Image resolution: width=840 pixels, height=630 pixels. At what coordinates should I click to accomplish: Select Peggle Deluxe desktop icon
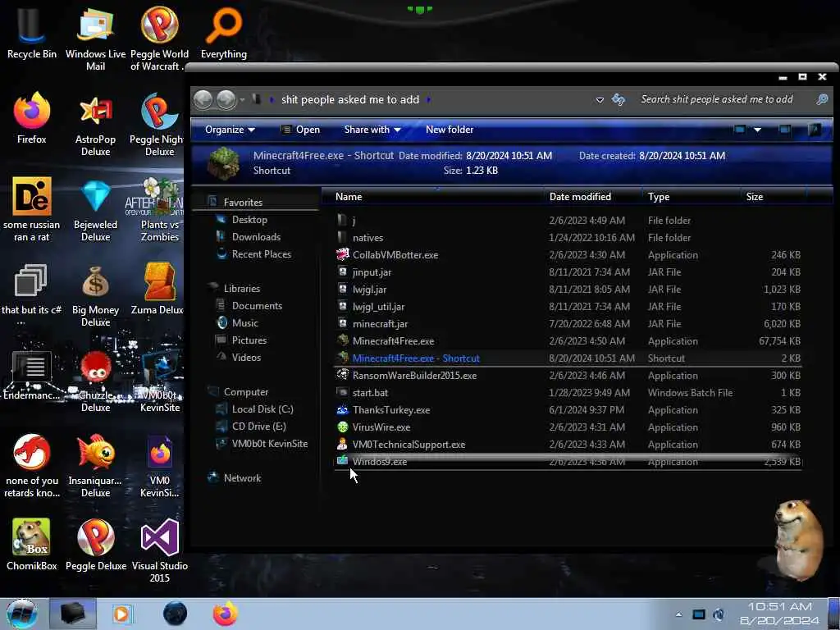coord(95,545)
